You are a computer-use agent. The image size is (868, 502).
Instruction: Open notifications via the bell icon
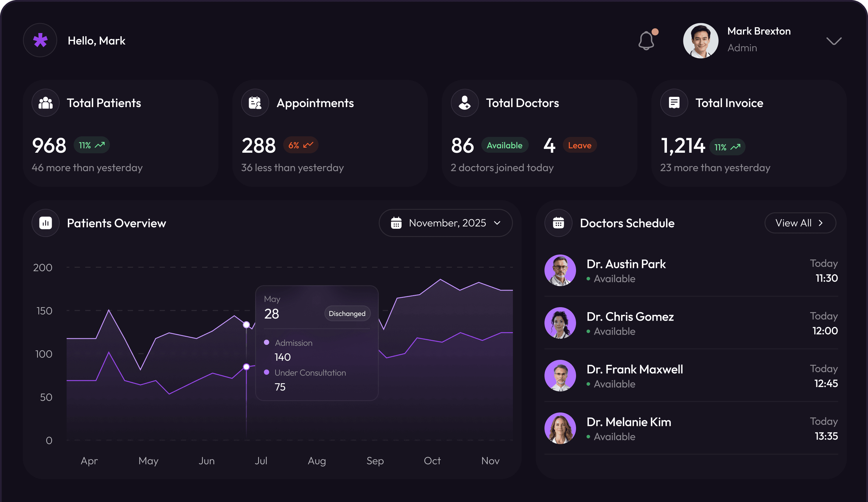point(646,41)
